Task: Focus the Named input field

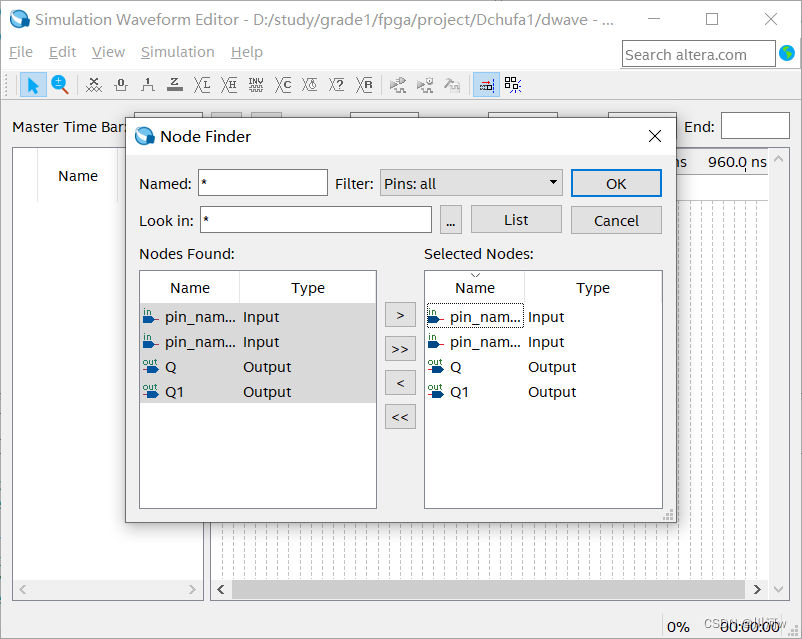Action: tap(263, 183)
